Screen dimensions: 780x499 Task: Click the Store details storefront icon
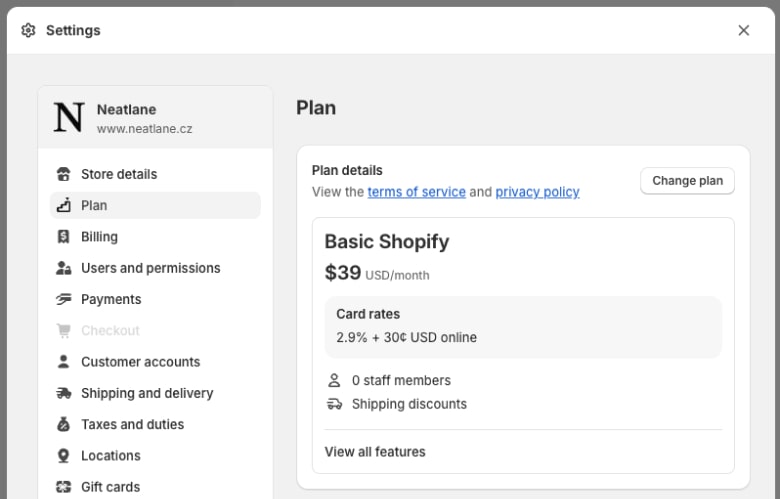[x=63, y=174]
